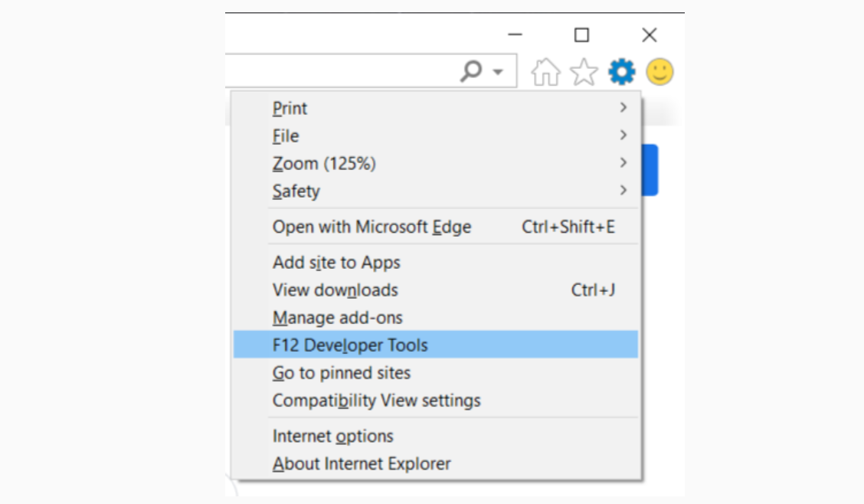This screenshot has height=504, width=864.
Task: Open the address bar dropdown arrow
Action: click(x=498, y=73)
